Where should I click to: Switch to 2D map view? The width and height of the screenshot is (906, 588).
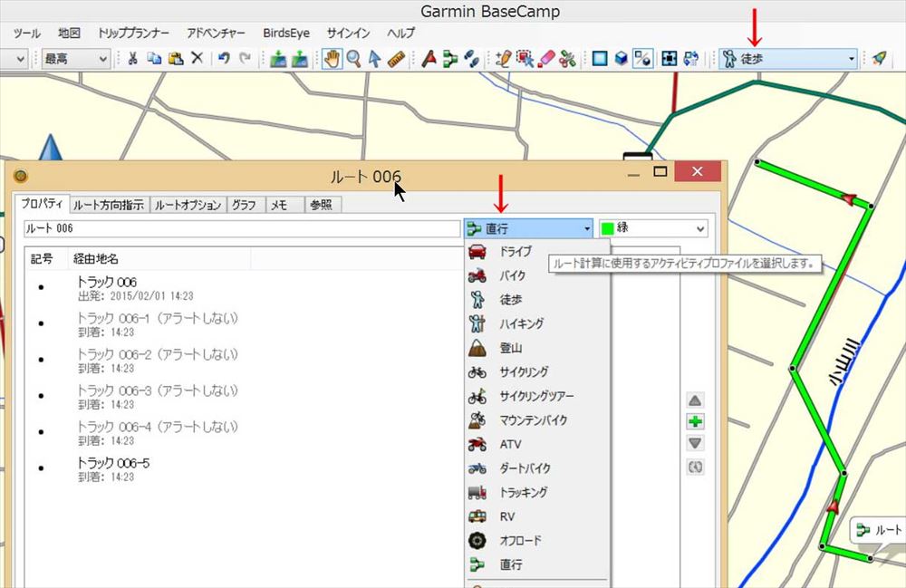(600, 58)
